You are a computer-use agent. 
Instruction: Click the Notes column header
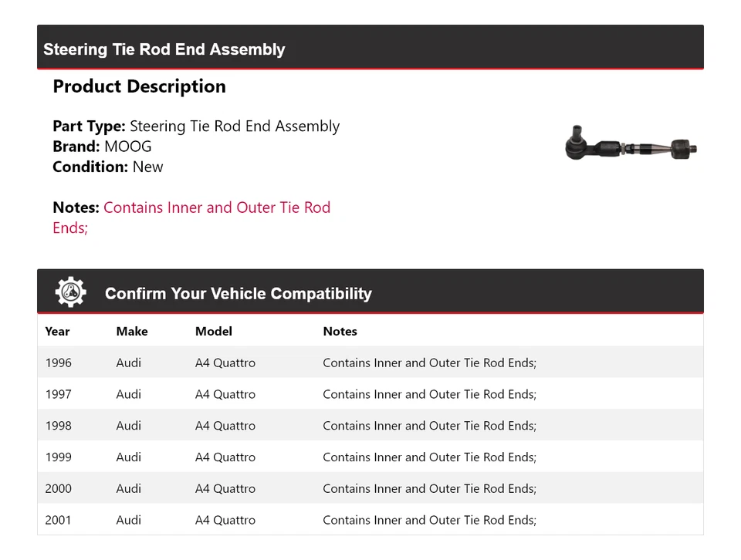click(340, 331)
